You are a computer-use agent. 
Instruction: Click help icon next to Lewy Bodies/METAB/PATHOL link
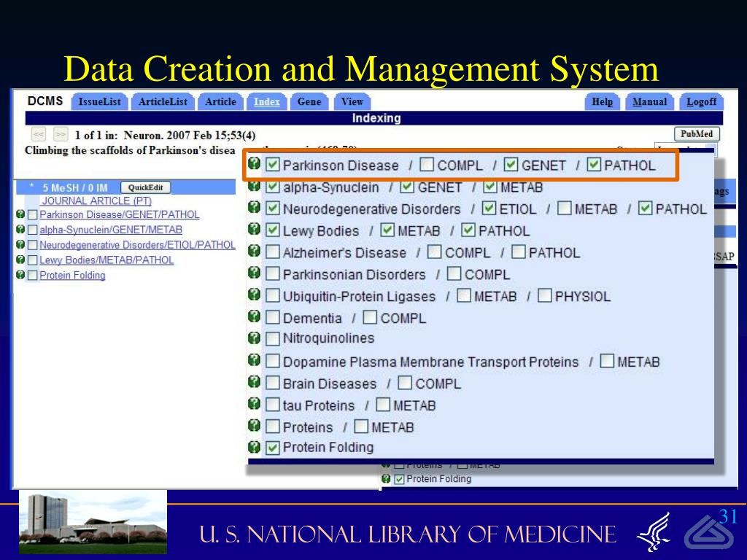20,260
